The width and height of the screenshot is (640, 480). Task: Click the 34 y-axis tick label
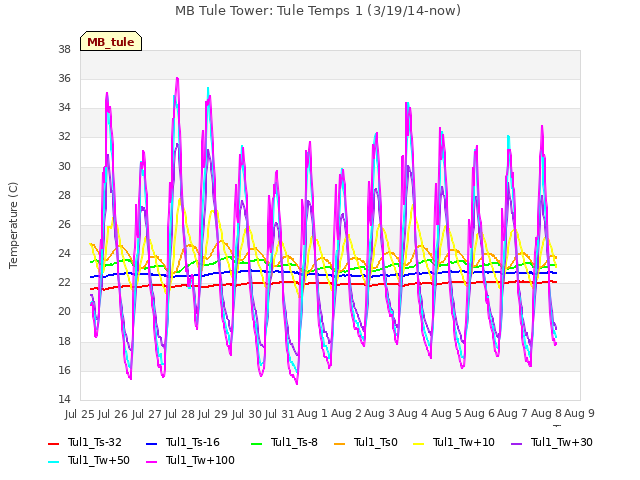[x=64, y=108]
